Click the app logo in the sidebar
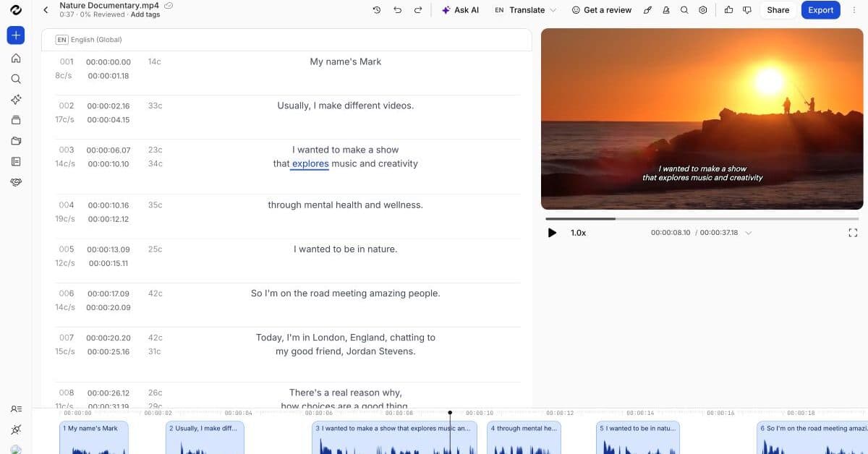Screen dimensions: 868x454 click(x=16, y=10)
